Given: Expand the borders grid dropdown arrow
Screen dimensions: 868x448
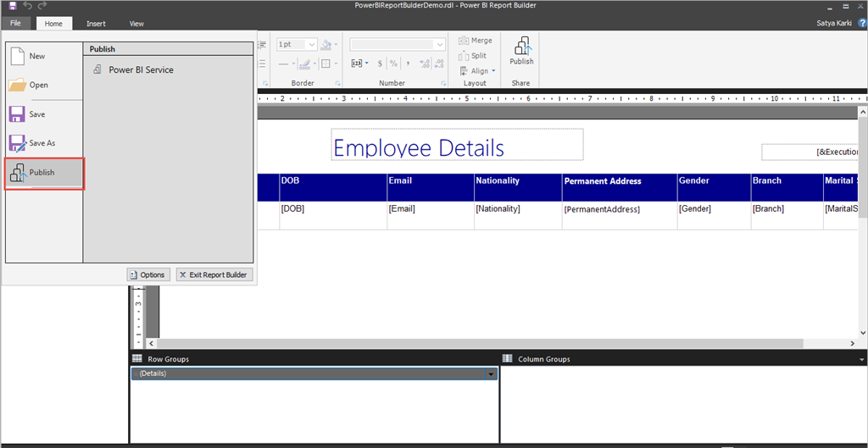Looking at the screenshot, I should tap(336, 64).
